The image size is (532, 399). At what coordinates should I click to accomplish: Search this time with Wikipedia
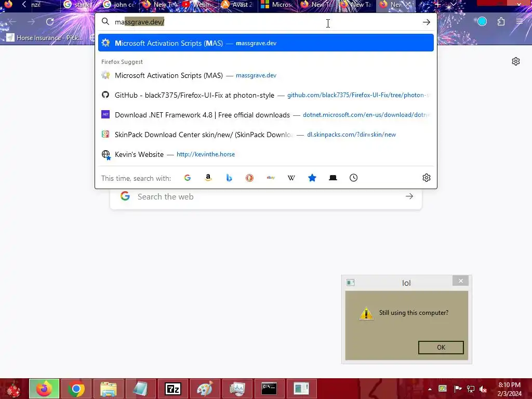291,178
